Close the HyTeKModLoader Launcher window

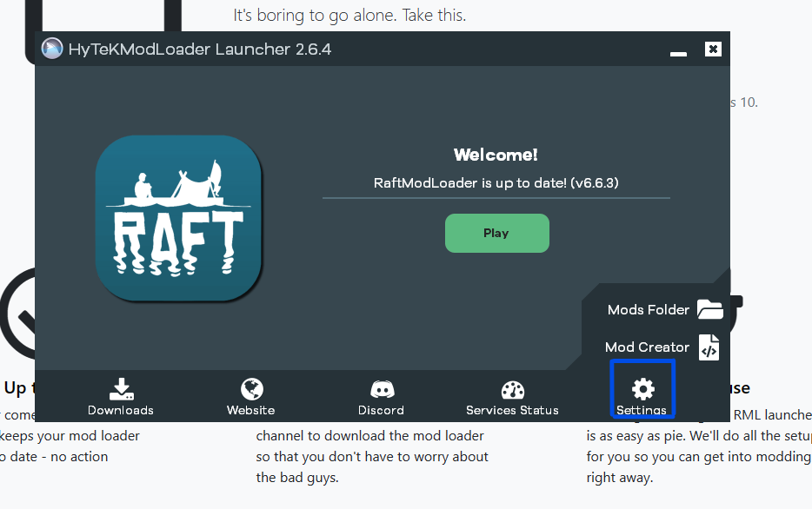713,50
